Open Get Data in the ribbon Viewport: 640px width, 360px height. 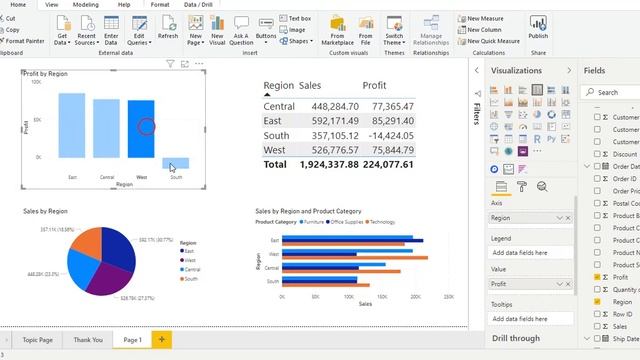click(62, 30)
